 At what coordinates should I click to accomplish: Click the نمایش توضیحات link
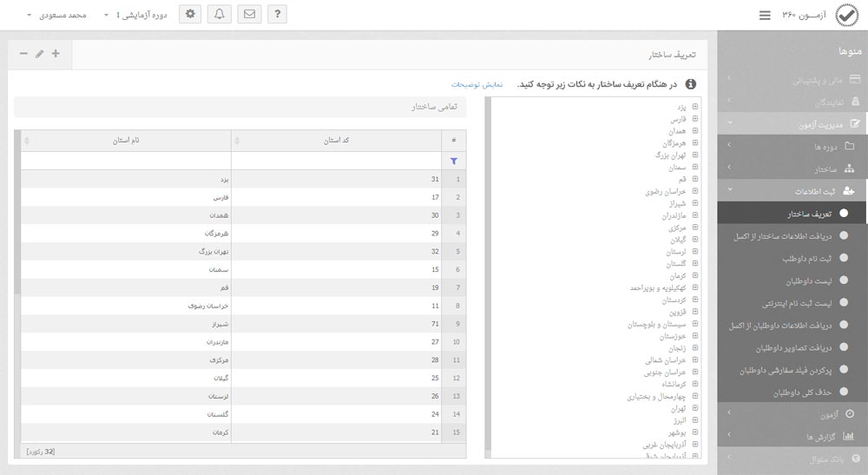point(477,85)
